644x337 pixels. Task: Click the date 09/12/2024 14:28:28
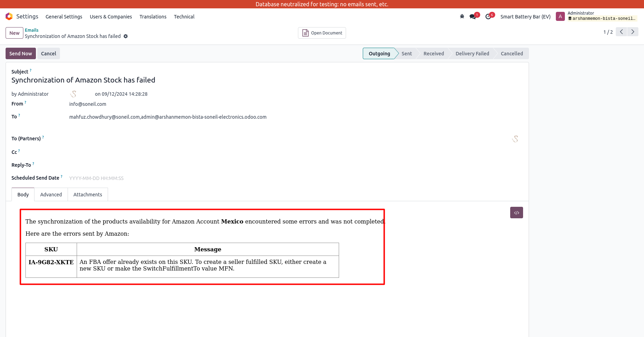[124, 94]
